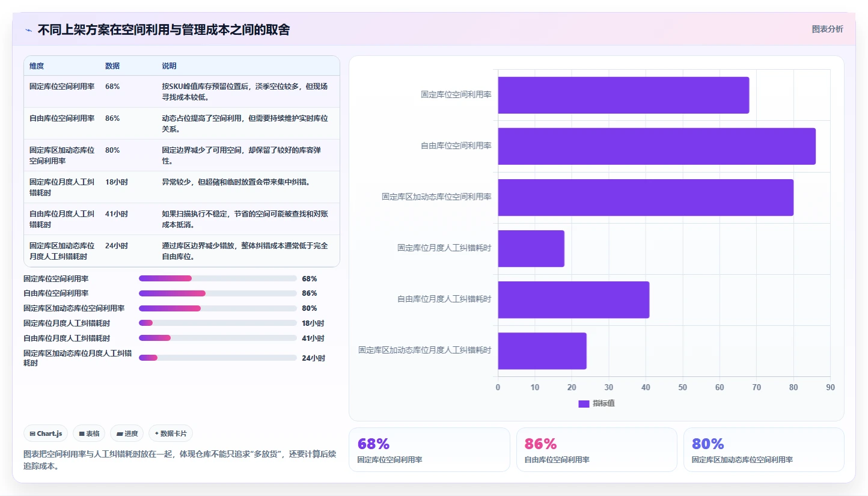The image size is (868, 496).
Task: Click the 80% value in the table
Action: tap(112, 150)
